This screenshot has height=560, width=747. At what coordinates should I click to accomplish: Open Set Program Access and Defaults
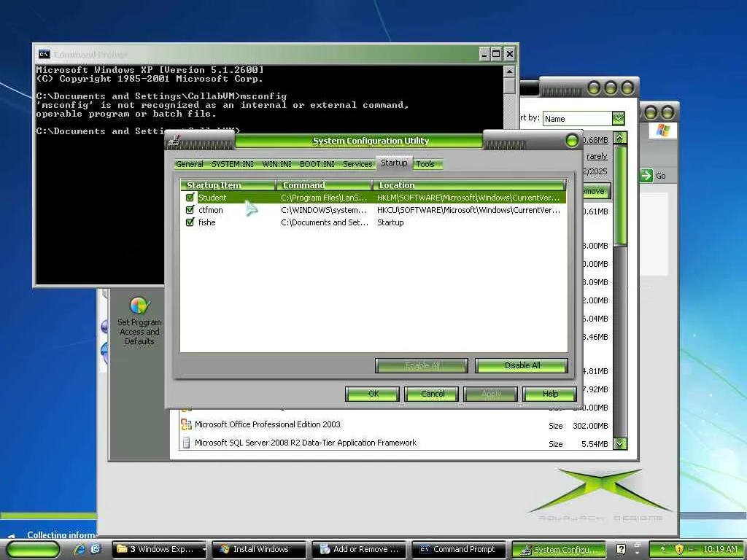pyautogui.click(x=139, y=319)
